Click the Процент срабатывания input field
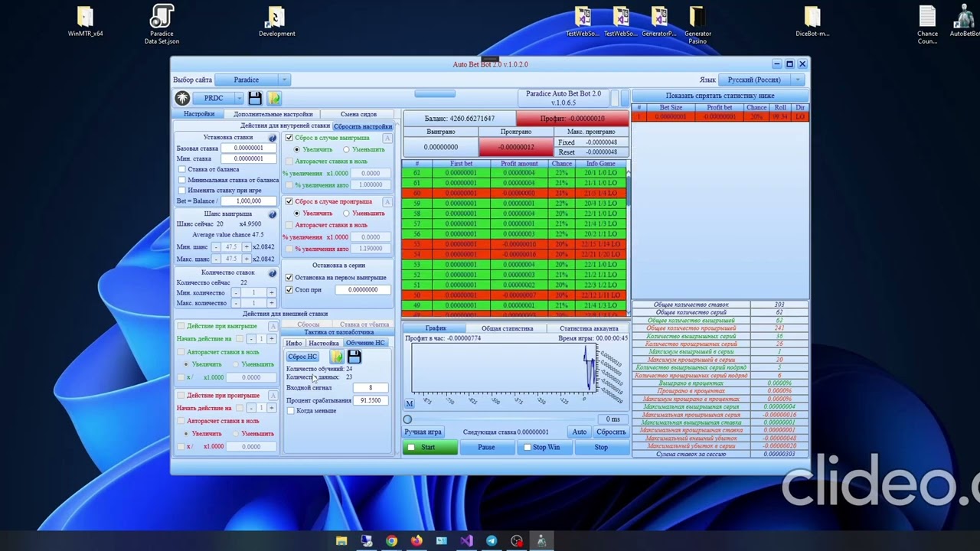 pyautogui.click(x=371, y=400)
